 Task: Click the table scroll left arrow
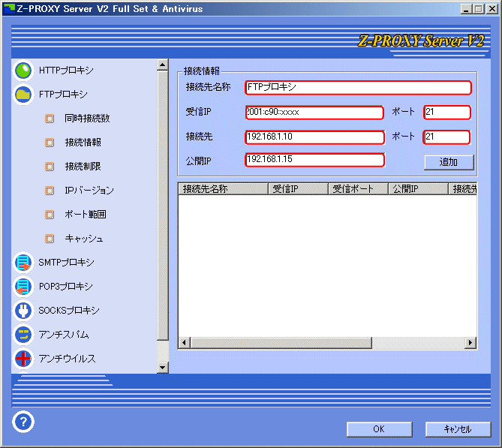coord(184,343)
